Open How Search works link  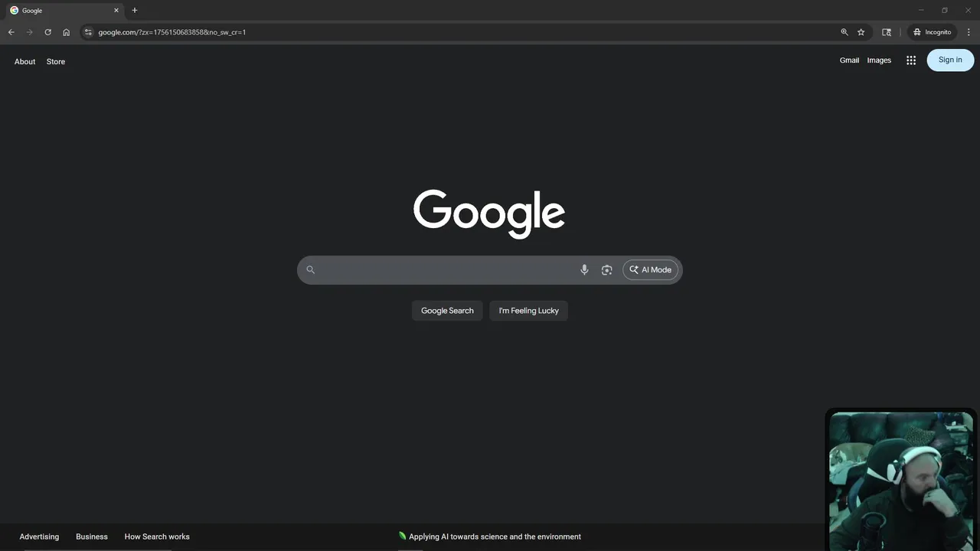(x=157, y=536)
